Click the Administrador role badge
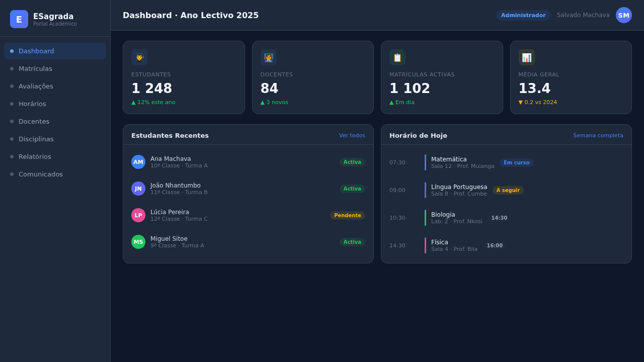Screen dimensions: 644x362 pos(523,15)
